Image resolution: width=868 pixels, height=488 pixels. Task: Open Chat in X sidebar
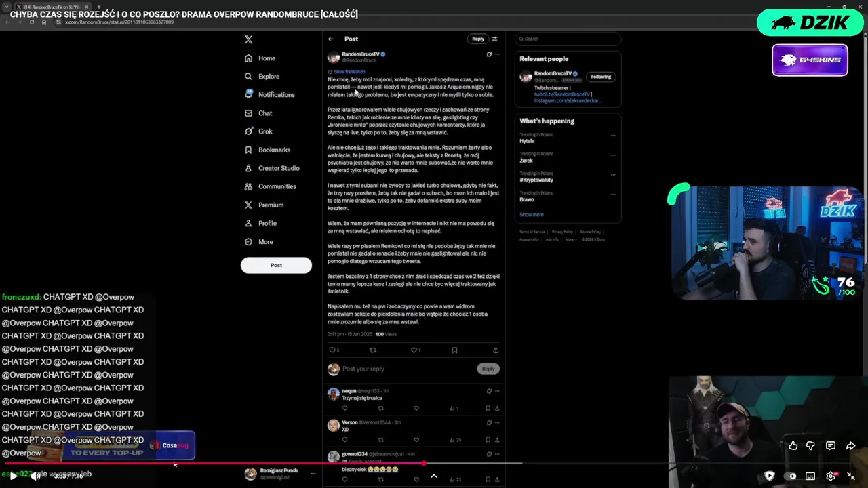tap(258, 113)
